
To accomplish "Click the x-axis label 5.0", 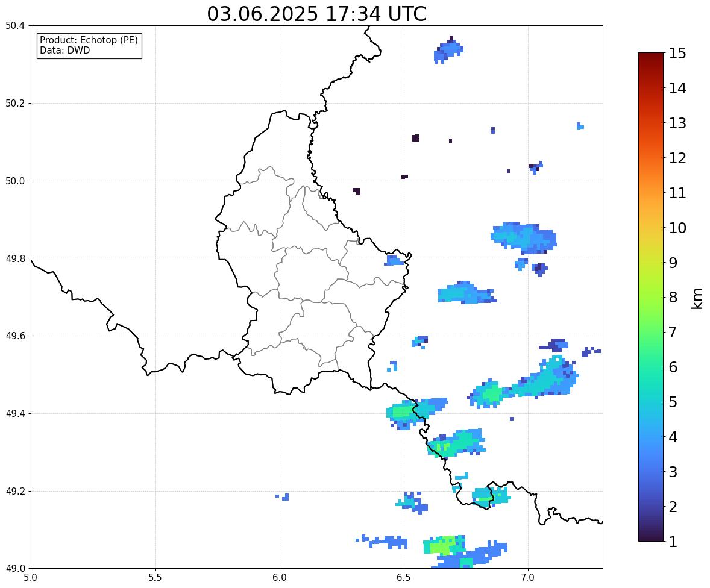I will click(31, 578).
